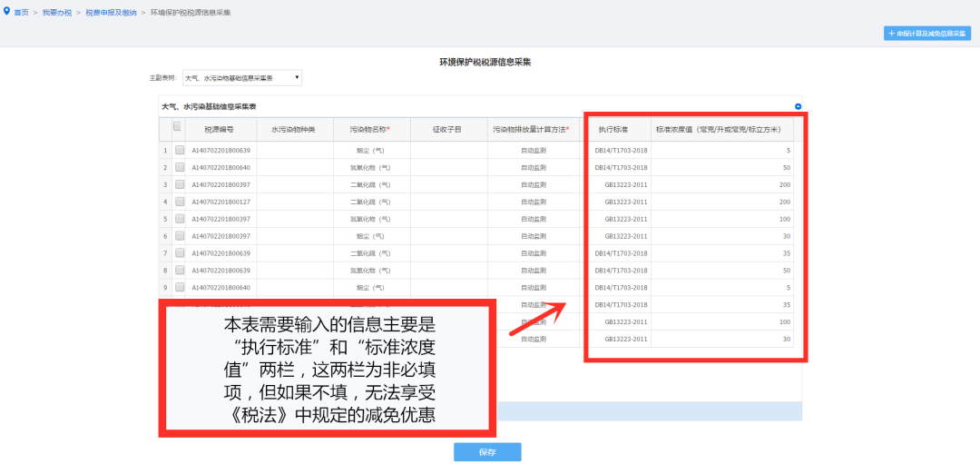Tick the select-all checkbox in the table header
980x464 pixels.
pyautogui.click(x=178, y=126)
